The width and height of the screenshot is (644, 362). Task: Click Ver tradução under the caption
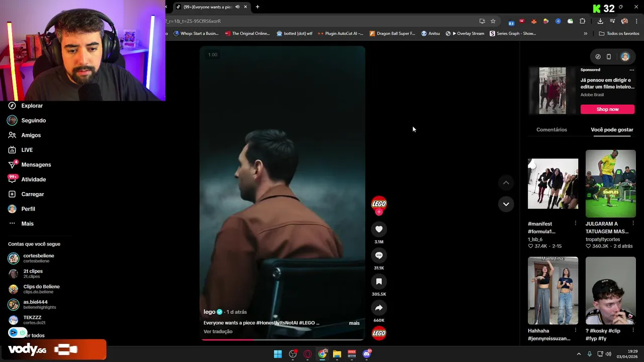point(218,332)
